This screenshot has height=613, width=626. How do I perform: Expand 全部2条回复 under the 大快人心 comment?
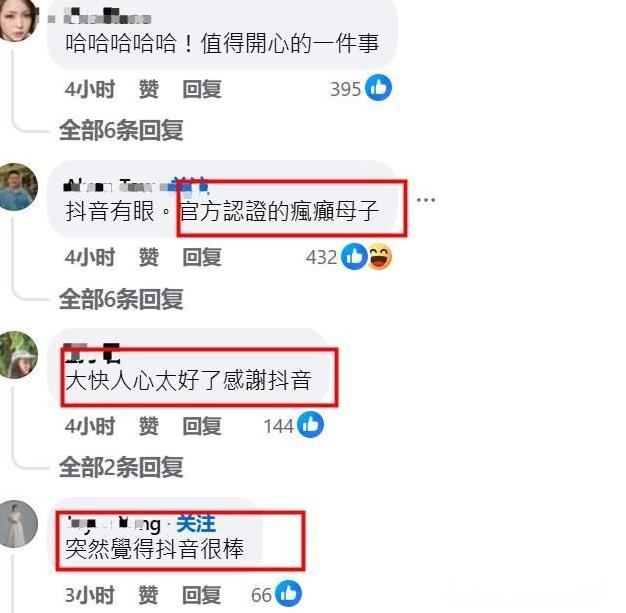(121, 467)
